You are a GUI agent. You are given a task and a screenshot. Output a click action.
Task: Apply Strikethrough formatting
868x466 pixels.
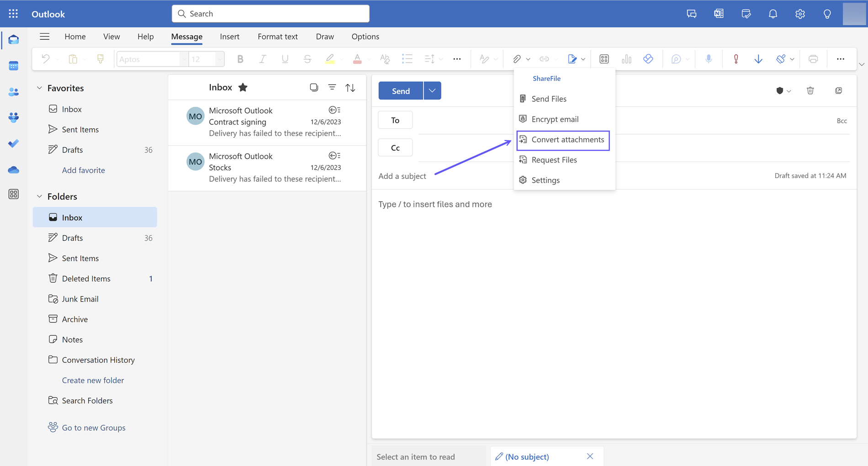[307, 59]
